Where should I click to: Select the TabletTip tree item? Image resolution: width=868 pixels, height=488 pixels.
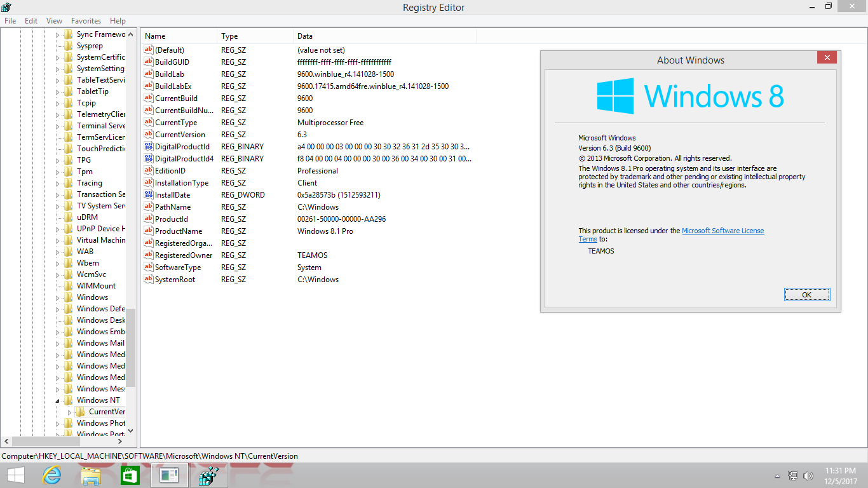coord(93,91)
